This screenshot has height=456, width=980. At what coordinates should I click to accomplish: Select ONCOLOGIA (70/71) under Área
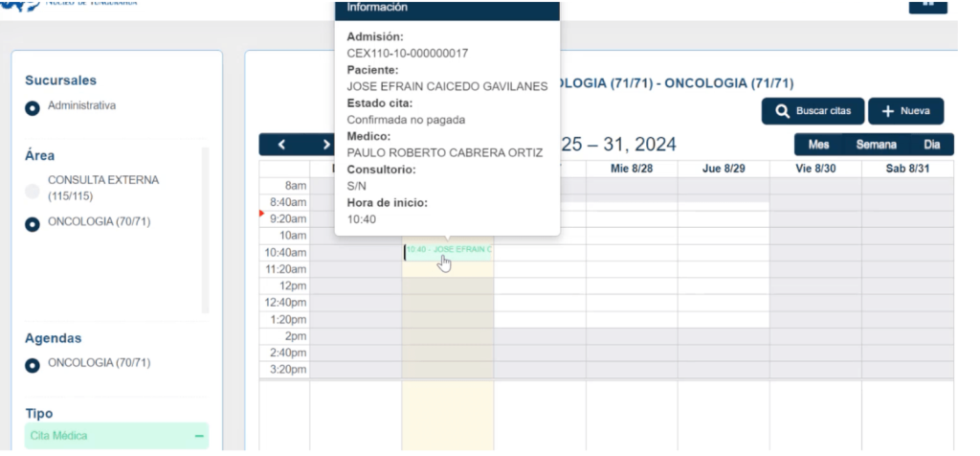click(33, 223)
